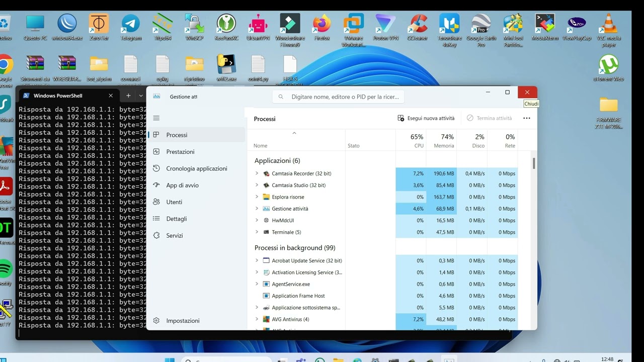The height and width of the screenshot is (362, 644).
Task: Select the uTorrent Web desktop shortcut
Action: pyautogui.click(x=609, y=68)
